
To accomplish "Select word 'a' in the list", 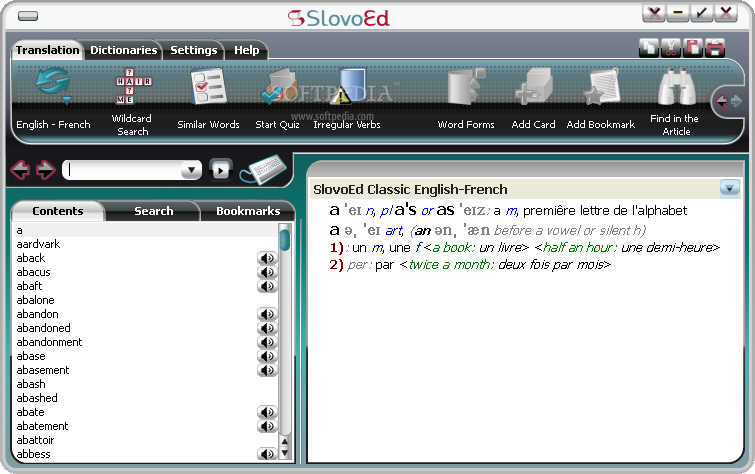I will 146,230.
